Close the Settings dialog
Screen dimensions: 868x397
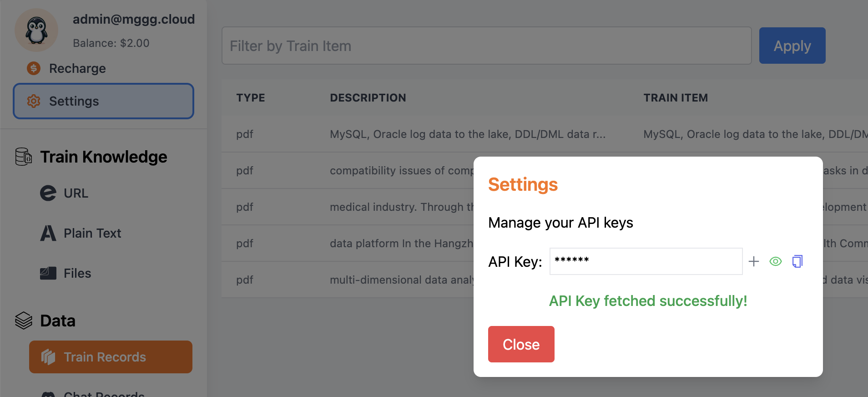521,344
